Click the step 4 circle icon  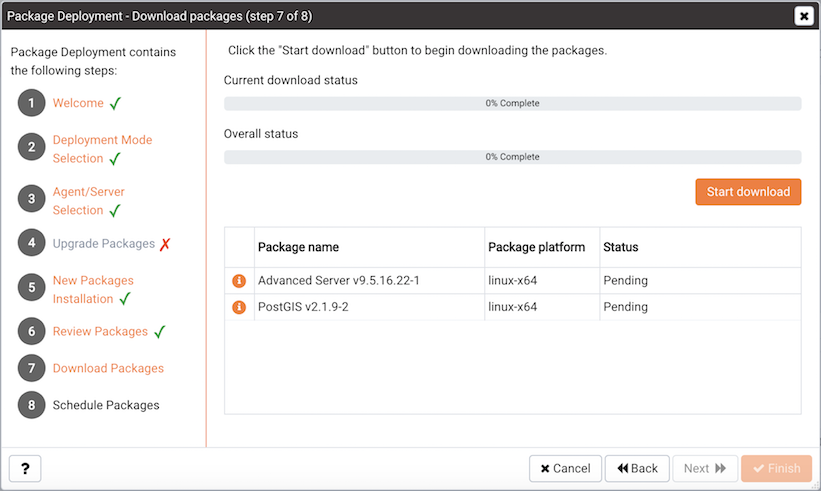pyautogui.click(x=31, y=243)
